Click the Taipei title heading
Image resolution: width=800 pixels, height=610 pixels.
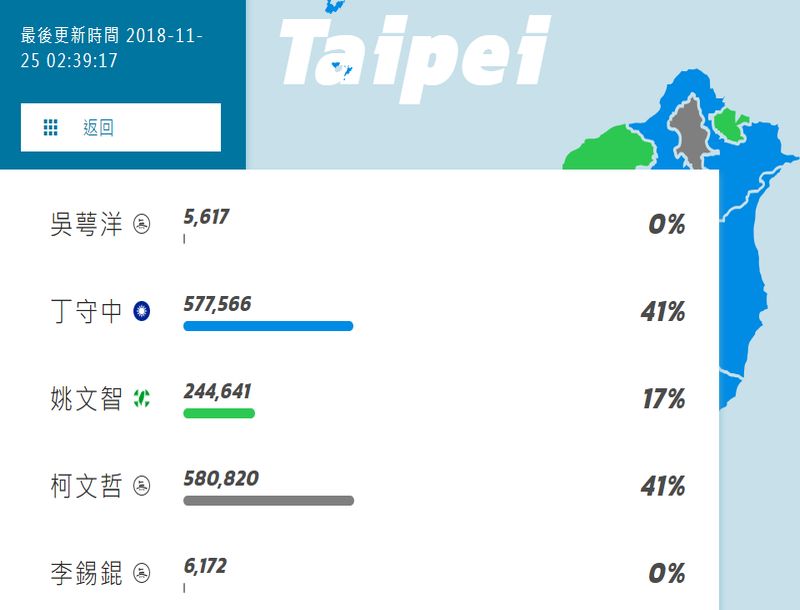tap(415, 57)
